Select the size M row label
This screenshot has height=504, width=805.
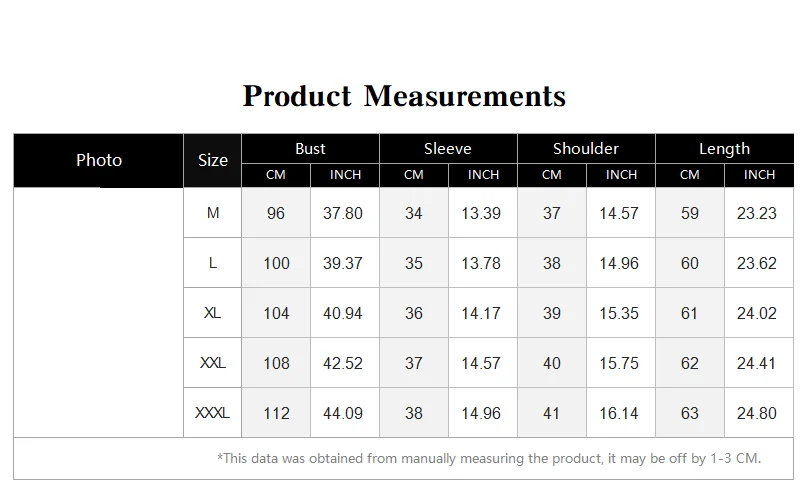(213, 212)
